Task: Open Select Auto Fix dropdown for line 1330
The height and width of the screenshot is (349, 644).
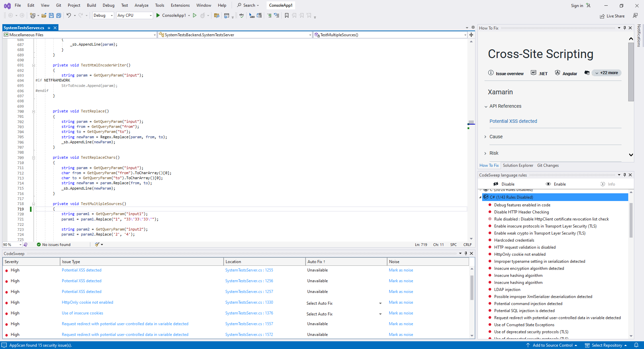Action: tap(344, 303)
